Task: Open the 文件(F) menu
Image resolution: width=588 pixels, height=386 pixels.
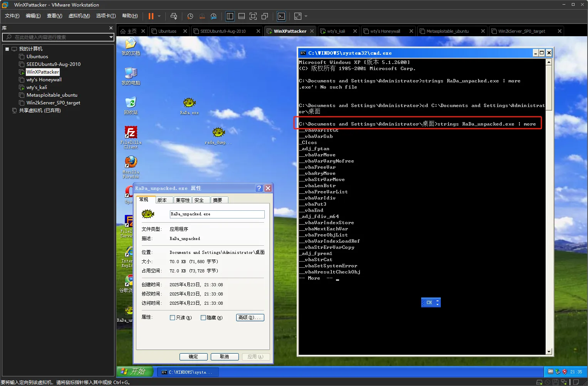Action: point(12,16)
